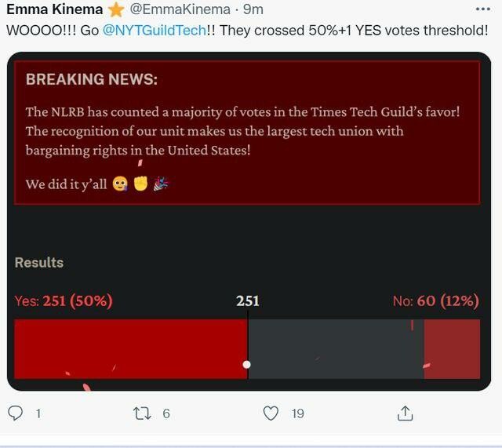
Task: Click the reply speech bubble icon
Action: click(16, 413)
